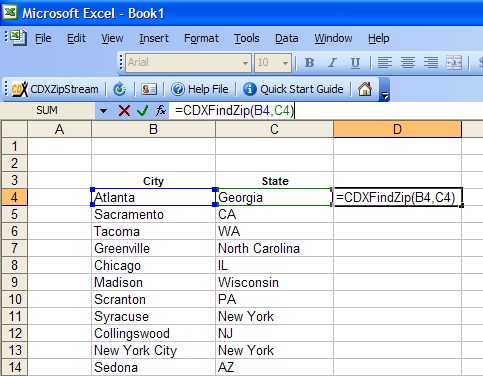
Task: Click the Insert Function fx icon
Action: click(x=161, y=110)
